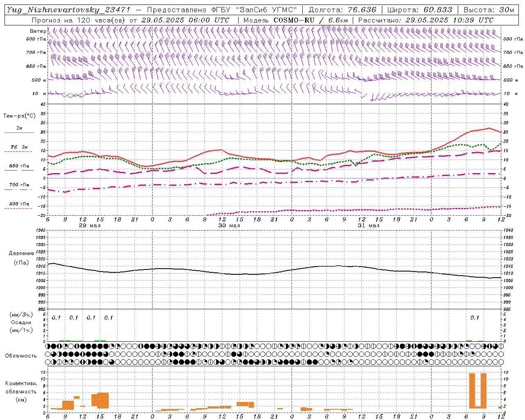
Task: Click the forecast start time 29.05.2025 06:00 UTC
Action: pos(185,20)
